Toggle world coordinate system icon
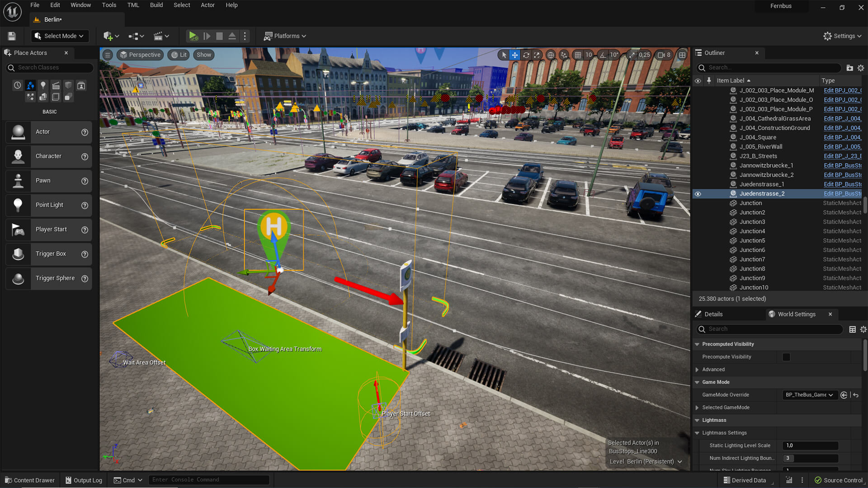868x488 pixels. [550, 55]
